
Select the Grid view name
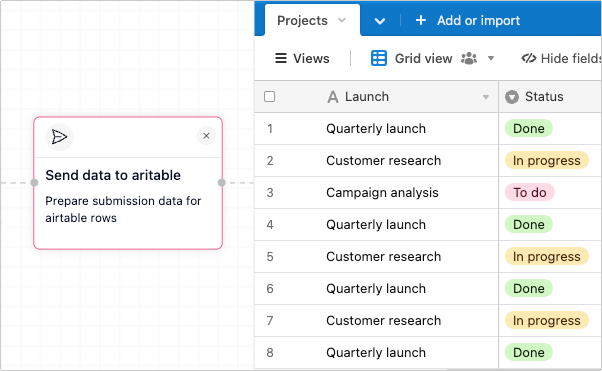(x=423, y=58)
